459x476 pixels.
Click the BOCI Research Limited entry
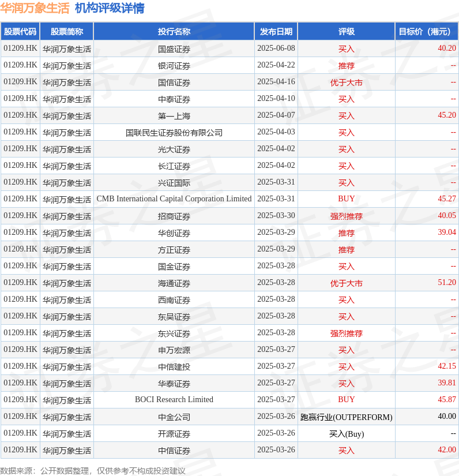coord(174,400)
